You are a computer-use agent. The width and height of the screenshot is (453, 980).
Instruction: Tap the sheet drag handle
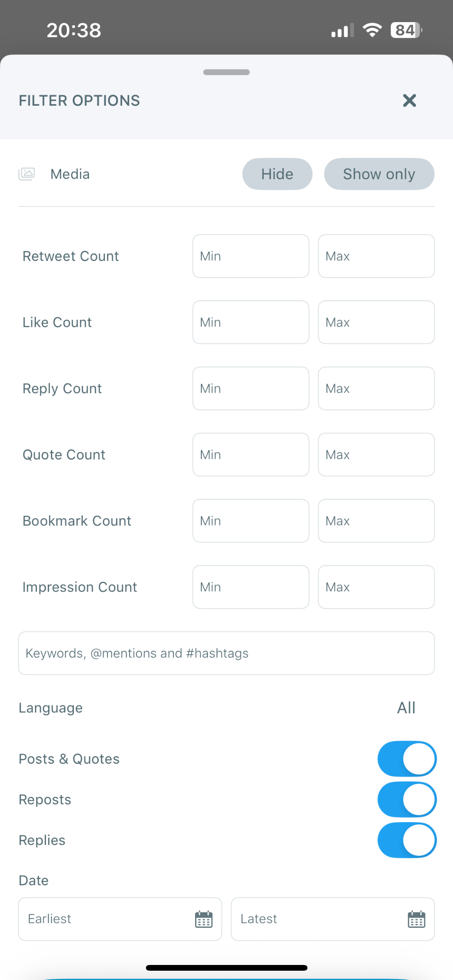(x=226, y=72)
